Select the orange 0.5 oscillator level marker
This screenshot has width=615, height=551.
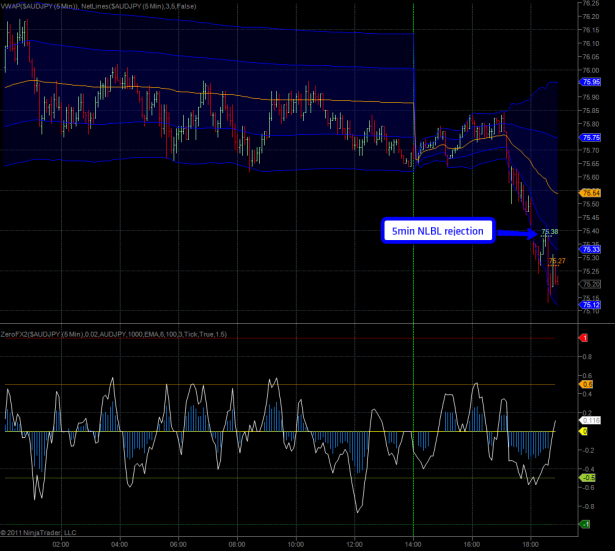pos(587,384)
